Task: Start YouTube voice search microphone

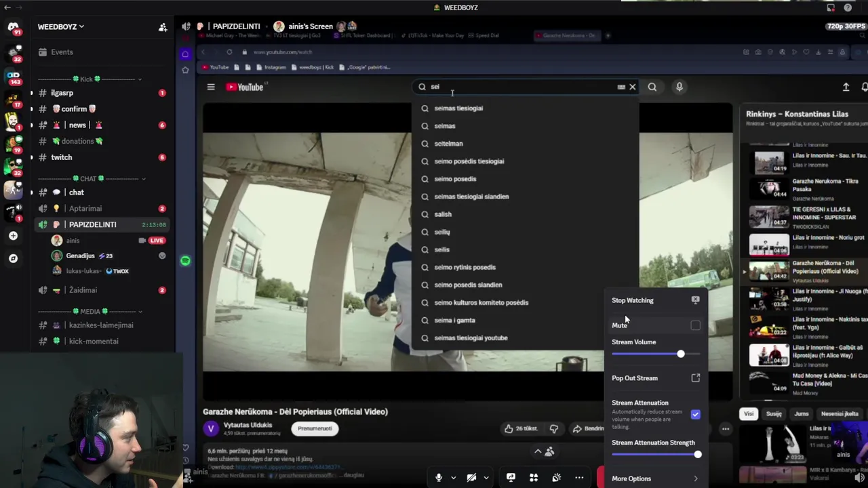Action: [x=679, y=87]
